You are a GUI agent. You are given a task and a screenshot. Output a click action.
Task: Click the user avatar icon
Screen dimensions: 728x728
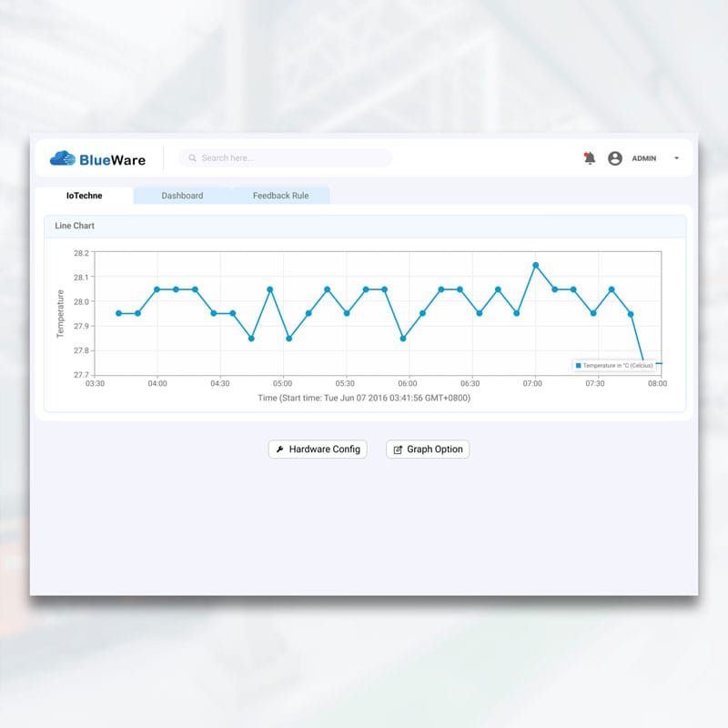pyautogui.click(x=615, y=158)
